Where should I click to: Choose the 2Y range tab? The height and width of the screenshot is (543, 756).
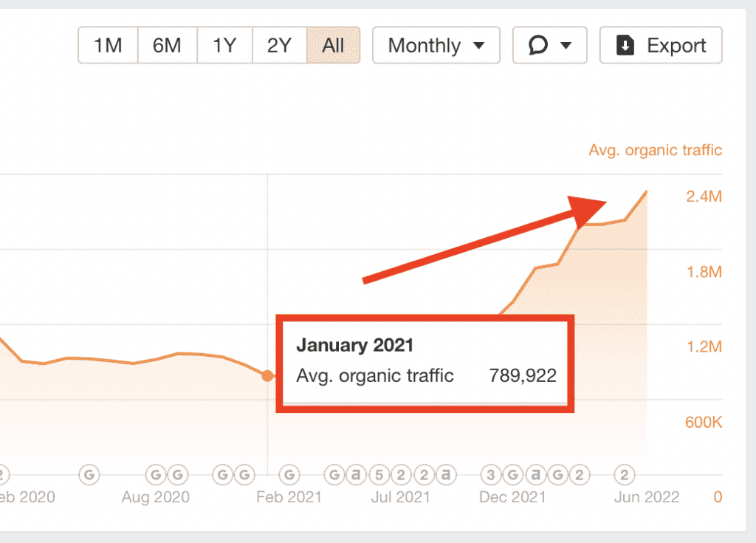(x=279, y=46)
